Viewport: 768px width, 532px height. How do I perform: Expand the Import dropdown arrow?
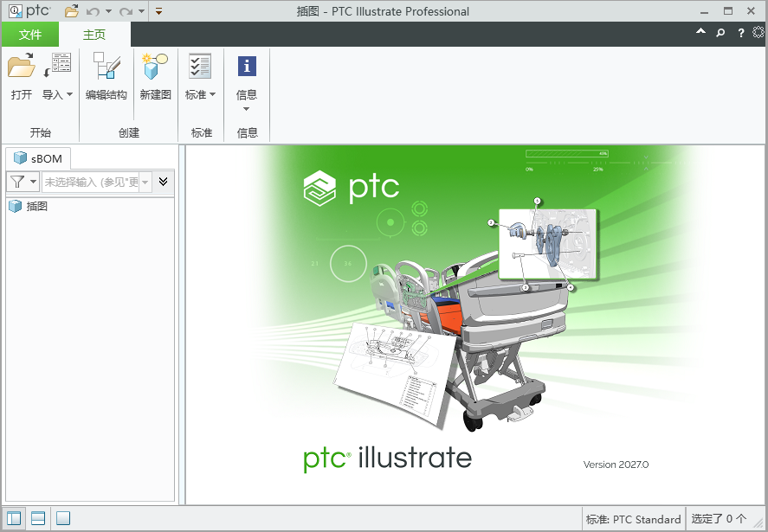[69, 94]
